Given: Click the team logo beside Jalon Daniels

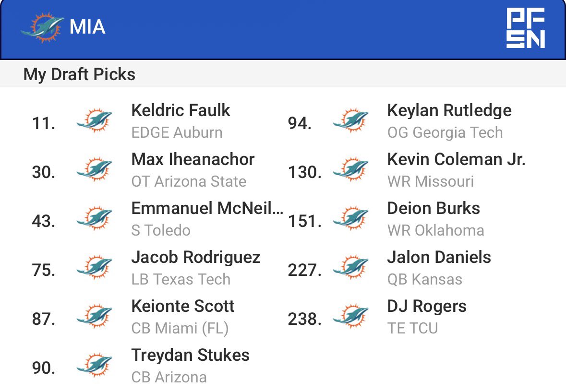Looking at the screenshot, I should click(x=350, y=267).
